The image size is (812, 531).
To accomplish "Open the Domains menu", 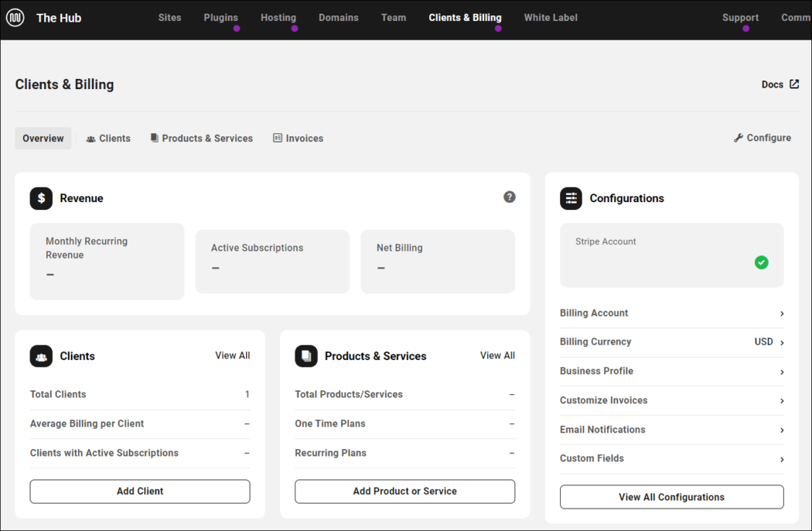I will pyautogui.click(x=338, y=17).
